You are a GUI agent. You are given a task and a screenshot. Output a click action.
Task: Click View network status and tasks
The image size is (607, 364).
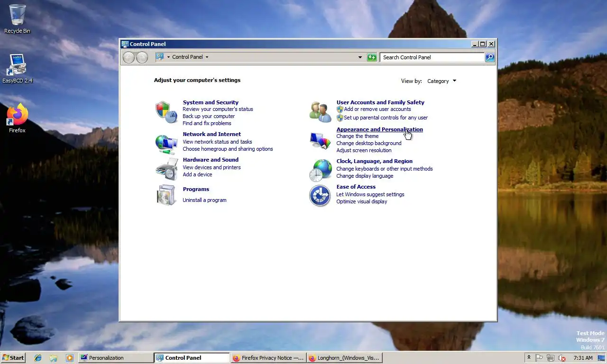pyautogui.click(x=217, y=142)
